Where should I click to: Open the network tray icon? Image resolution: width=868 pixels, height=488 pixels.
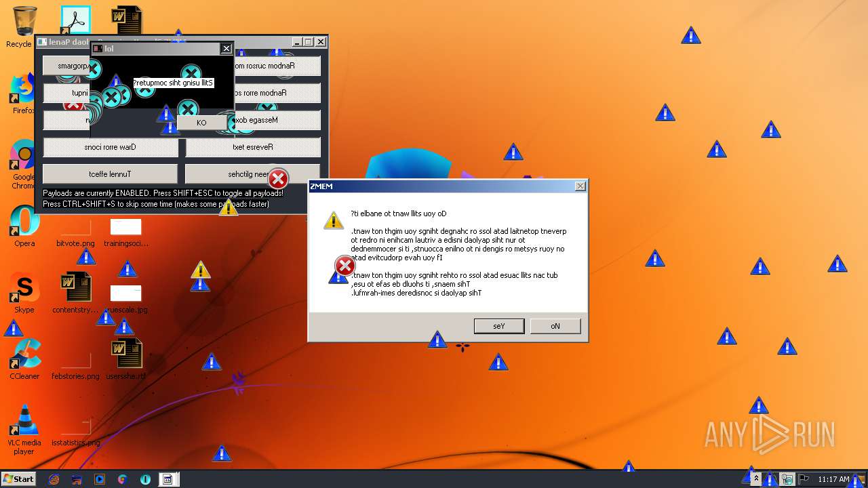tap(787, 479)
